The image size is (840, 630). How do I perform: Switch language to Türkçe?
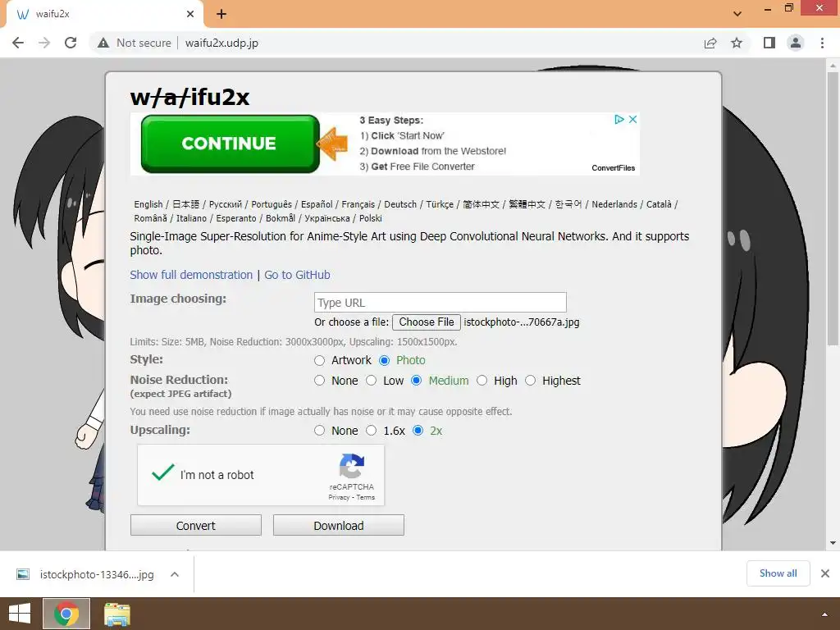pyautogui.click(x=440, y=204)
